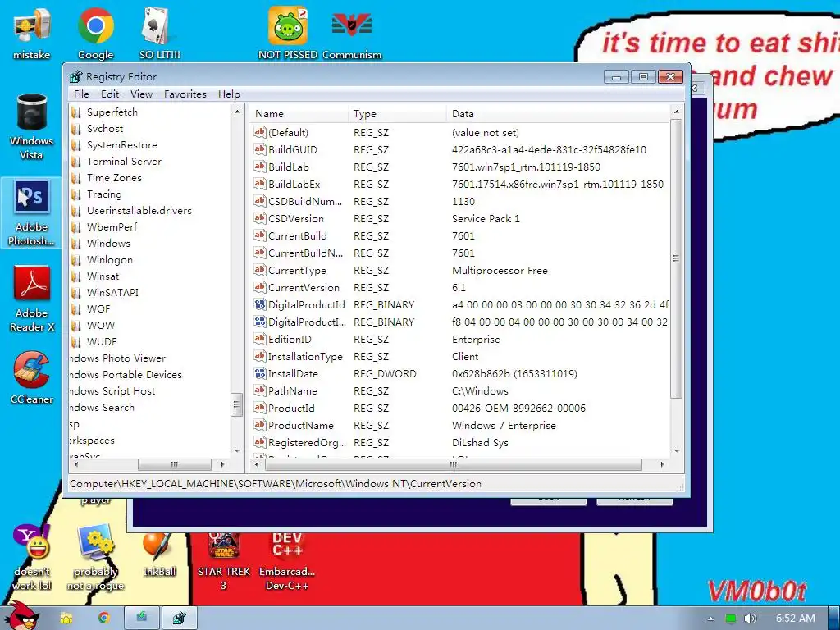The image size is (840, 630).
Task: Select the ProductName value row
Action: coord(461,426)
